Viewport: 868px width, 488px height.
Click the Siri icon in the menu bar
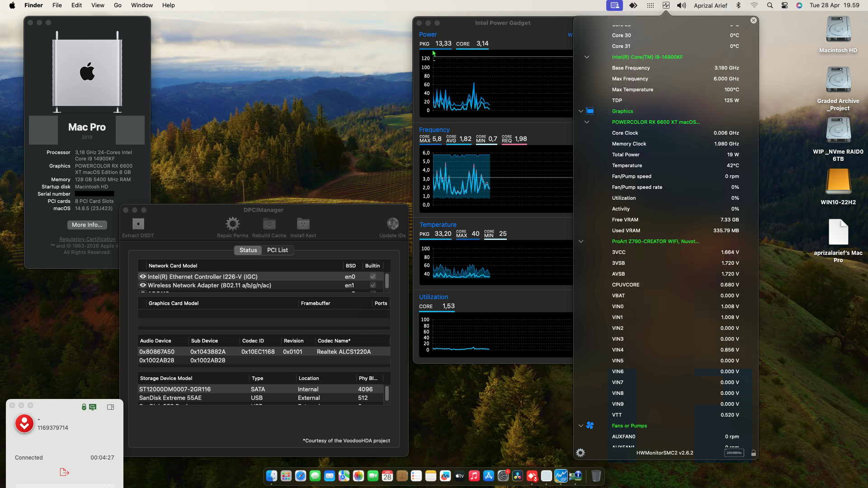pyautogui.click(x=799, y=5)
